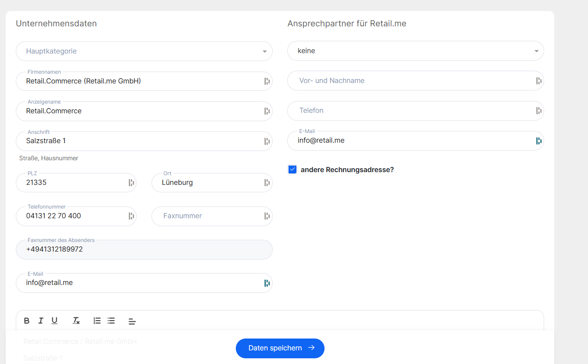
Task: Select the Faxnummer input field
Action: (x=206, y=216)
